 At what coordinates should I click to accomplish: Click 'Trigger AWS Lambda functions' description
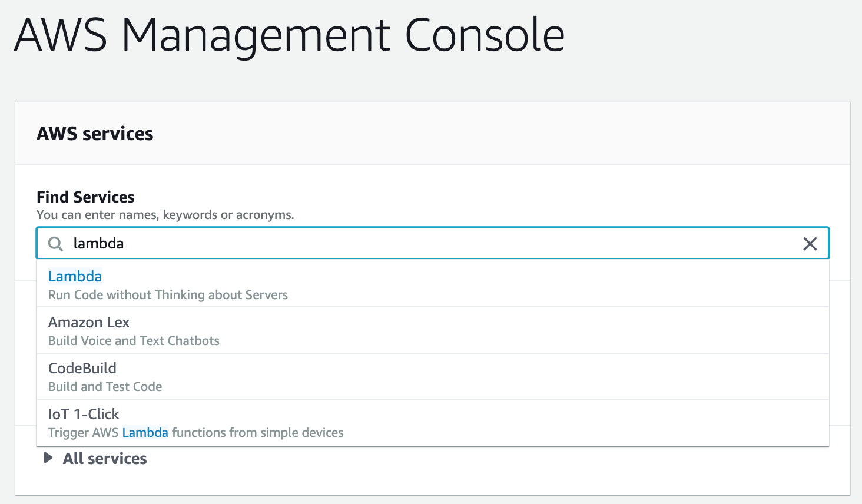pos(195,433)
